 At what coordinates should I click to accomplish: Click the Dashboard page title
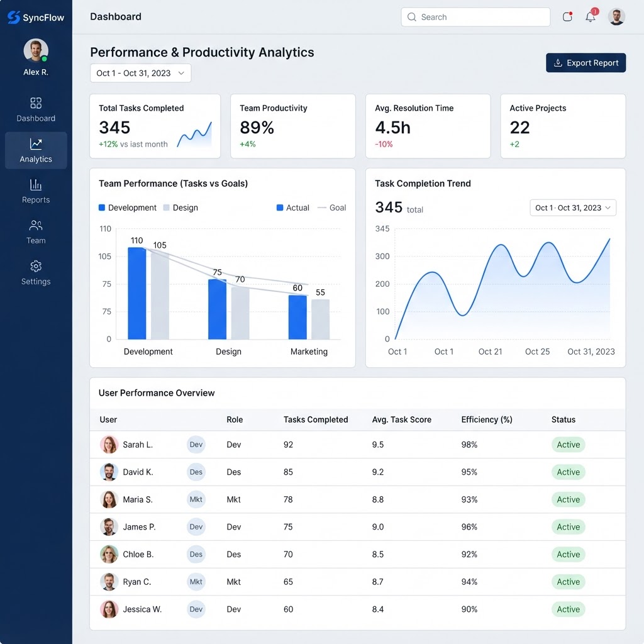click(x=116, y=16)
